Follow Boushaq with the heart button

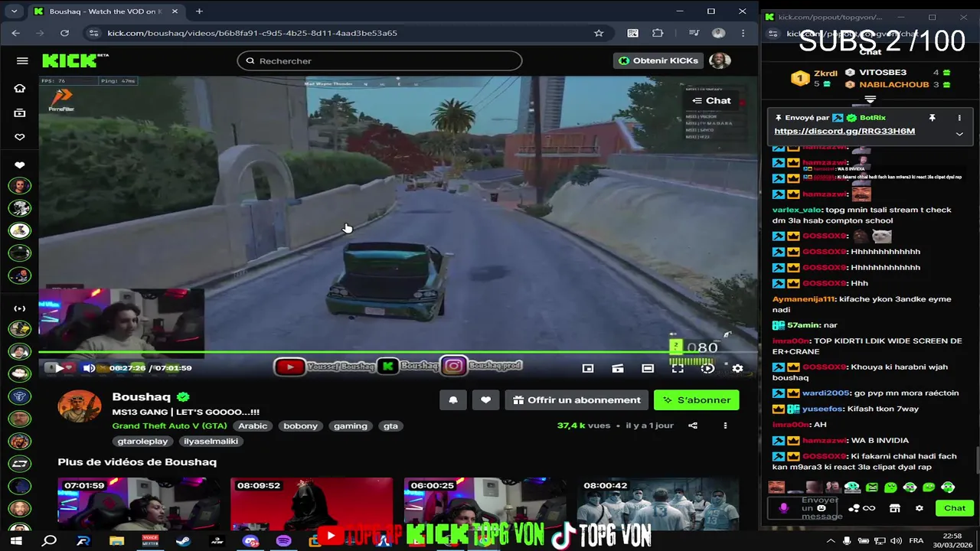(x=485, y=399)
